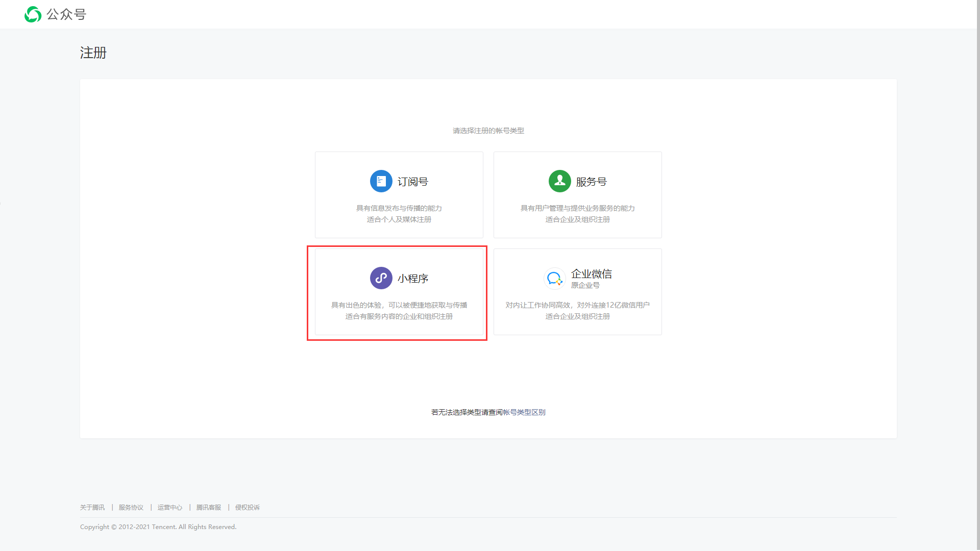The width and height of the screenshot is (980, 551).
Task: Click 请选择注册的帐号类型 prompt text
Action: (488, 131)
